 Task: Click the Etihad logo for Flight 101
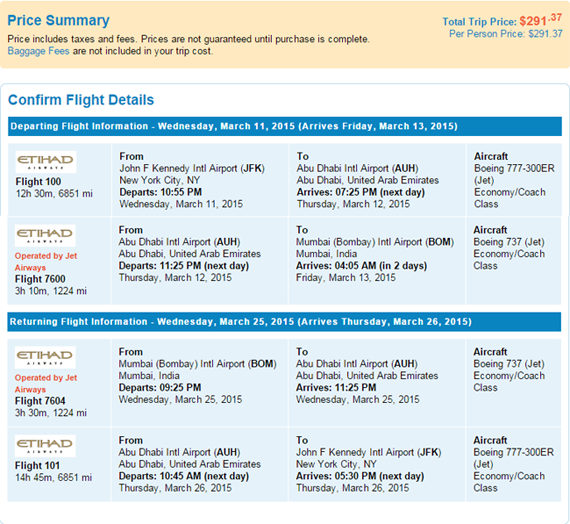click(45, 446)
